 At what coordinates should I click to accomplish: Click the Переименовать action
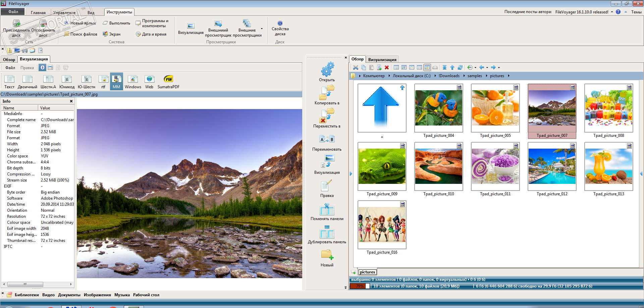(327, 143)
